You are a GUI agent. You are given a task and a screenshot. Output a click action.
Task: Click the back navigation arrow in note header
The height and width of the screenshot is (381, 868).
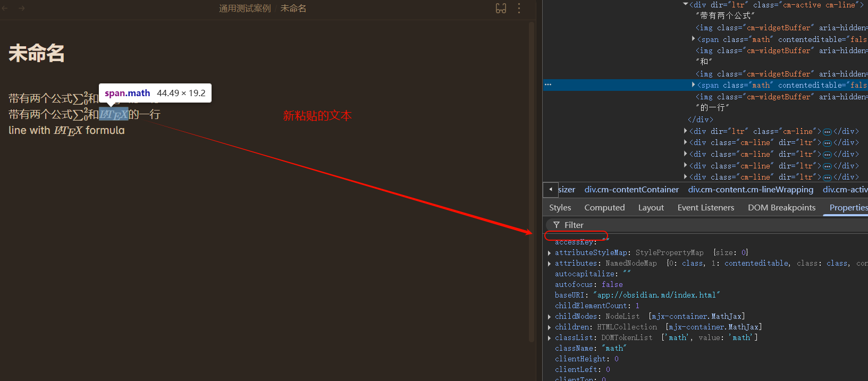[5, 9]
